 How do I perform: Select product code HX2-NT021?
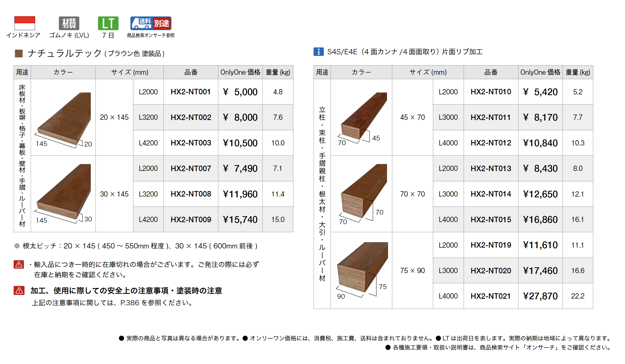pos(490,296)
